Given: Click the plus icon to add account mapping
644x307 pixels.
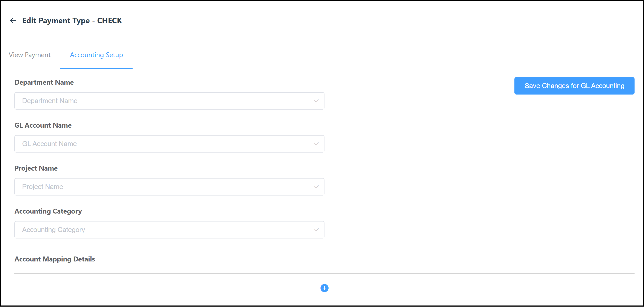Looking at the screenshot, I should coord(324,288).
